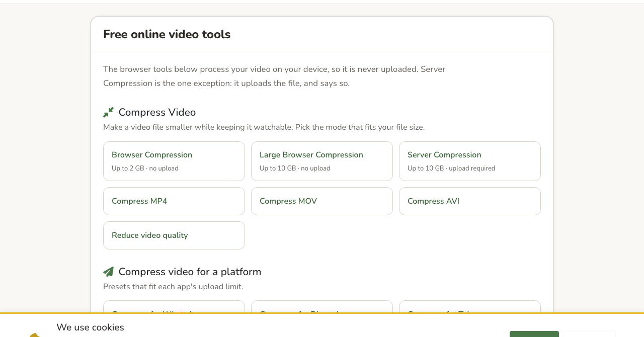Open the Server Compression tool

point(470,161)
